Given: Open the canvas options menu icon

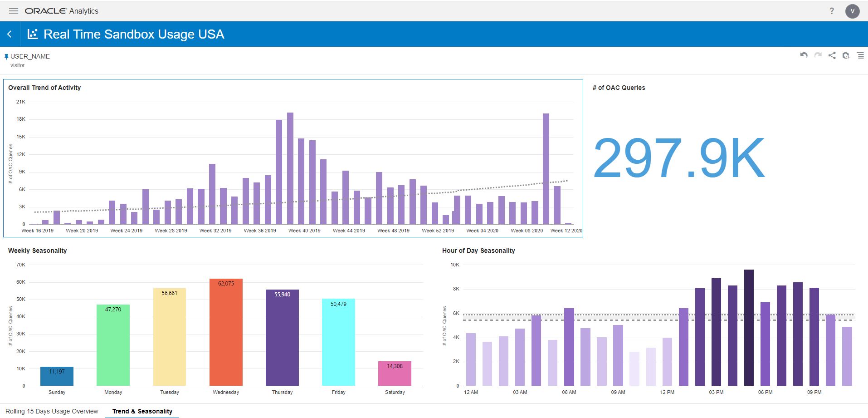Looking at the screenshot, I should click(860, 55).
